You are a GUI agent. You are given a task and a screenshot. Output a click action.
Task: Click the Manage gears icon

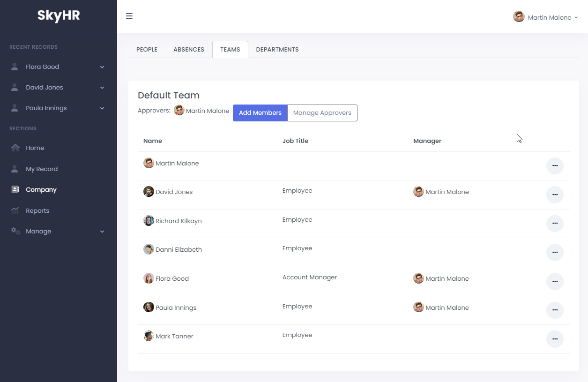click(15, 231)
